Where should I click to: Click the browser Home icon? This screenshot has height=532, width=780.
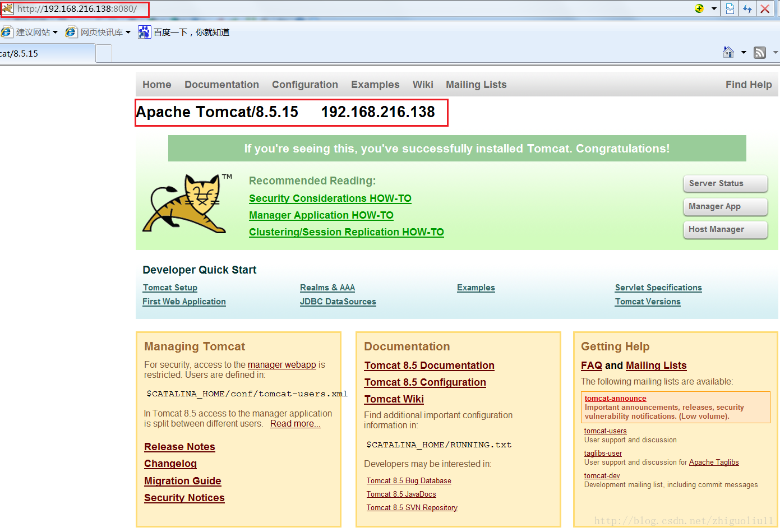[x=728, y=52]
